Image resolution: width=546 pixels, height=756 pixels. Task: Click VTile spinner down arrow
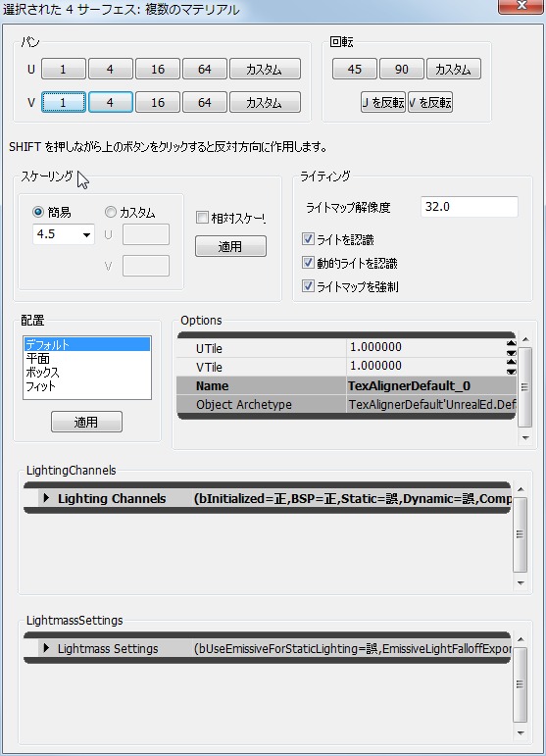(x=511, y=371)
